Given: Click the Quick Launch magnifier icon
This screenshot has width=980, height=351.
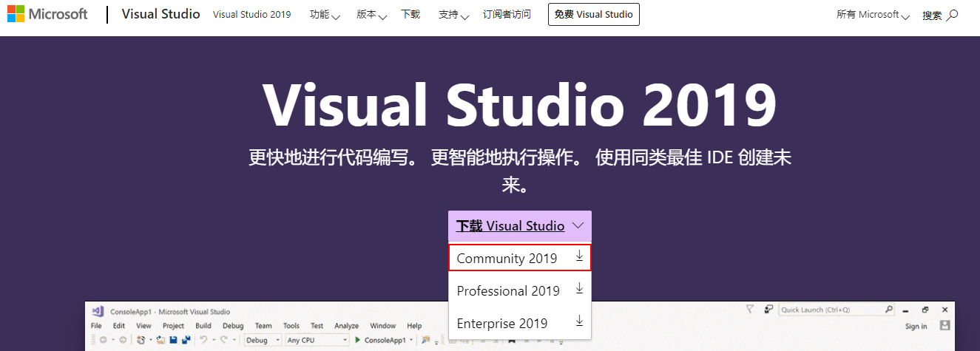Looking at the screenshot, I should coord(888,309).
